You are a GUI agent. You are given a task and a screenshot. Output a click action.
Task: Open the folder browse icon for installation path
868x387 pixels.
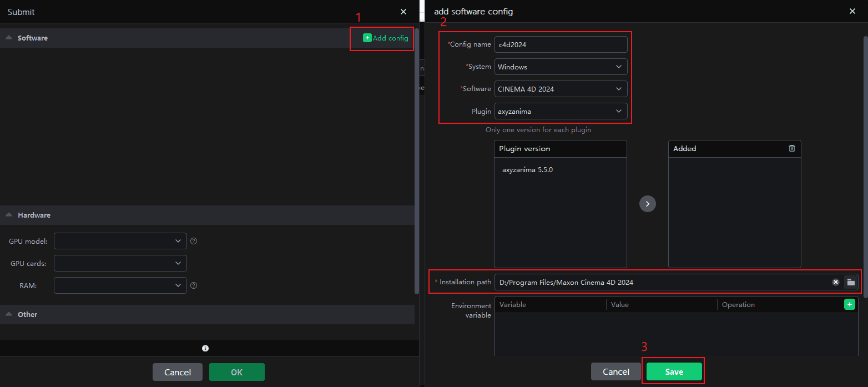[850, 282]
